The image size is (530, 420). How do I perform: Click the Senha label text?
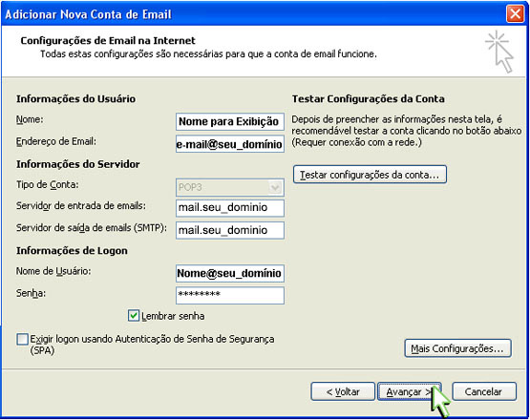pos(31,293)
